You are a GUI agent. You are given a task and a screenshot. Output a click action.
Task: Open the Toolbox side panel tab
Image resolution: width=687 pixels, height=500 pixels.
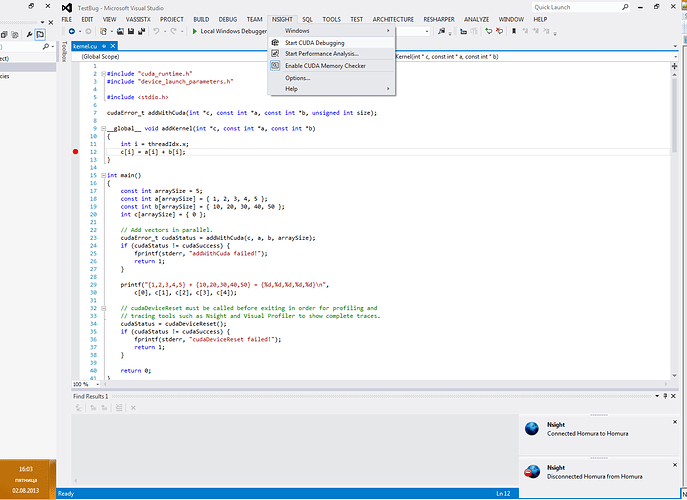65,50
